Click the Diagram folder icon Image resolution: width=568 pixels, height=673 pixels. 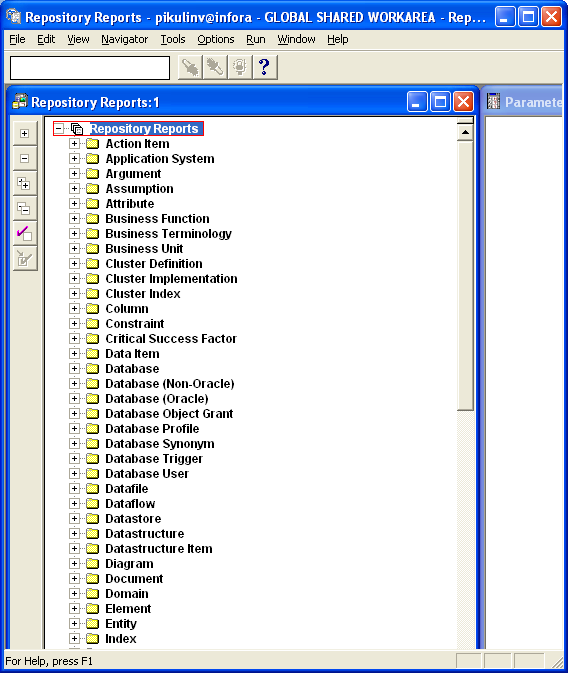coord(92,564)
